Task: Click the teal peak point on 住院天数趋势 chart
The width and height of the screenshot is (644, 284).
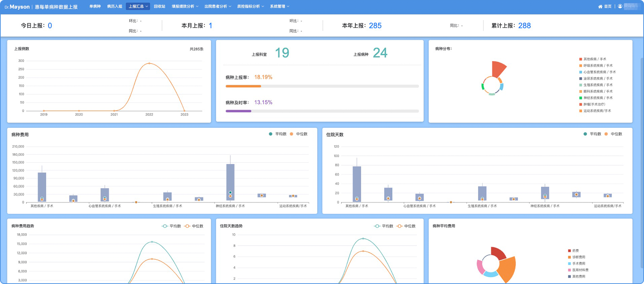Action: [x=363, y=239]
